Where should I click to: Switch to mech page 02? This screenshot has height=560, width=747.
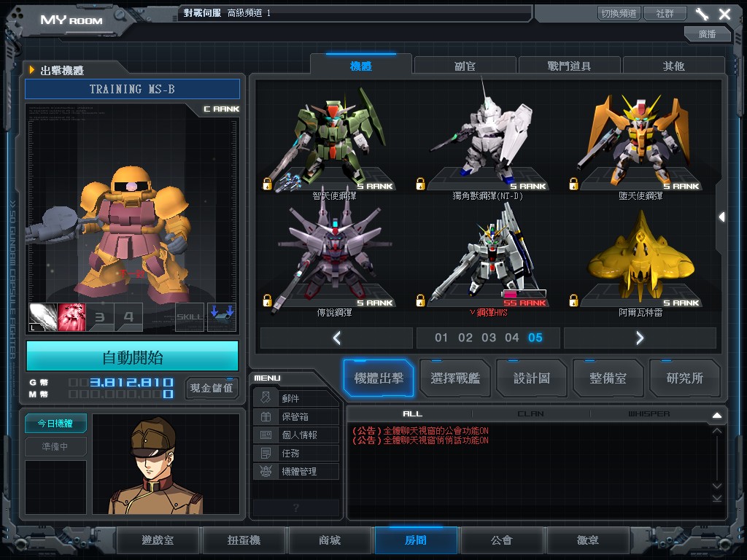465,338
